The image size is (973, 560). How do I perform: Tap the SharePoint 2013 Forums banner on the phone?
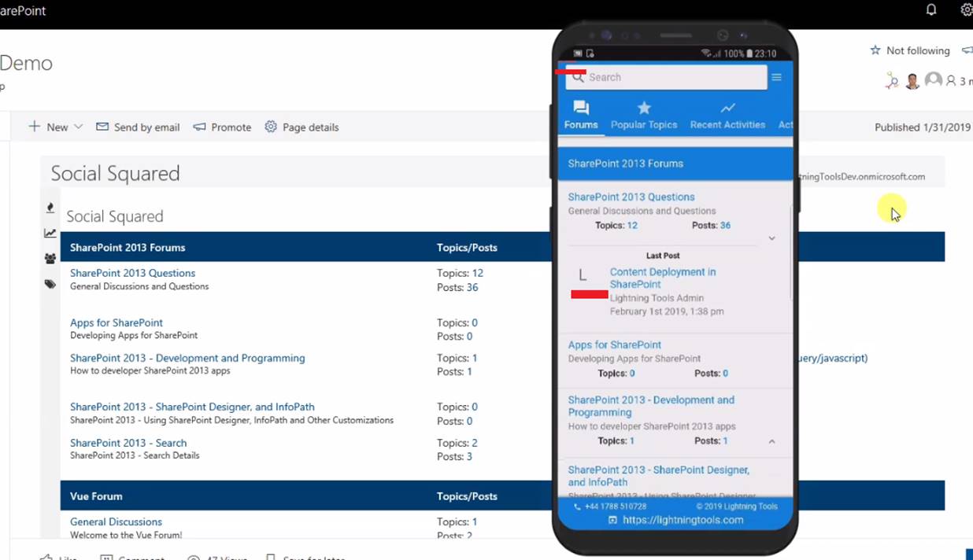[675, 164]
